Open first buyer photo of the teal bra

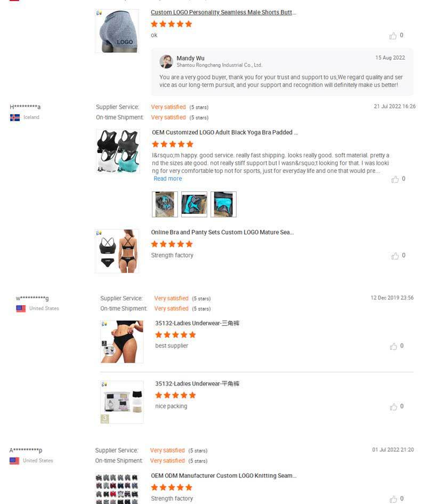coord(165,204)
